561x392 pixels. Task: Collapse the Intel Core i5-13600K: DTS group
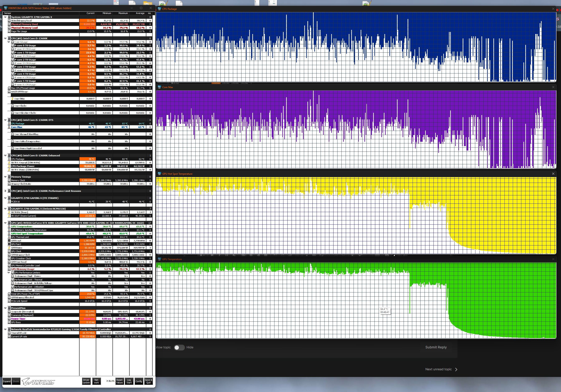pos(5,120)
